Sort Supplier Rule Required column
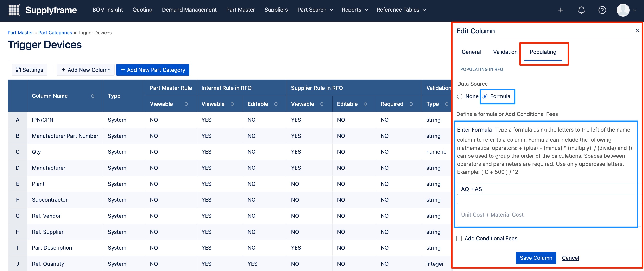 click(411, 104)
